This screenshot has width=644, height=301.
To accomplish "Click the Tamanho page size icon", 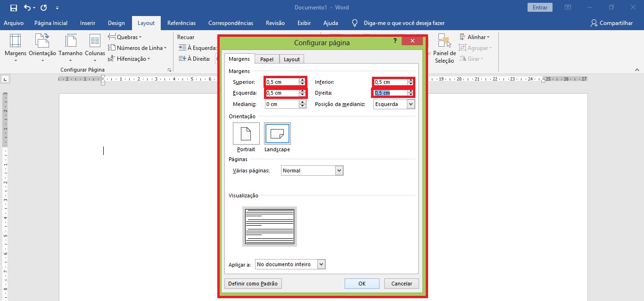I will click(70, 41).
